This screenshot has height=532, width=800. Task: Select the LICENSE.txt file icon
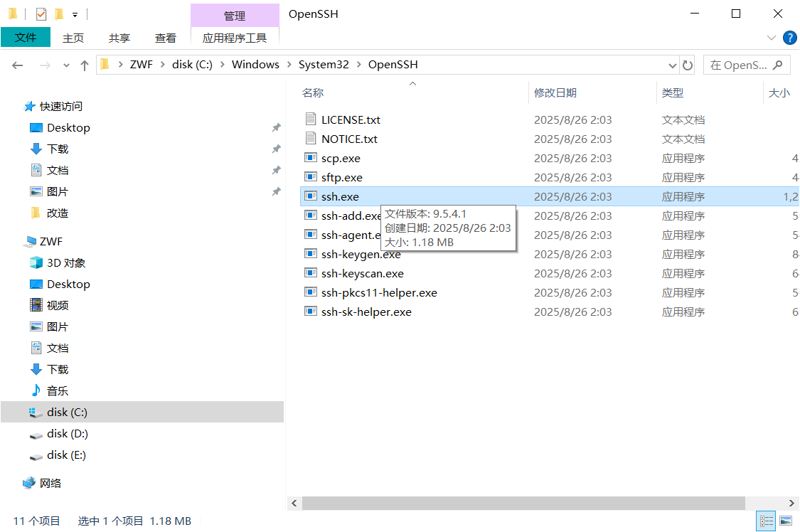point(311,119)
